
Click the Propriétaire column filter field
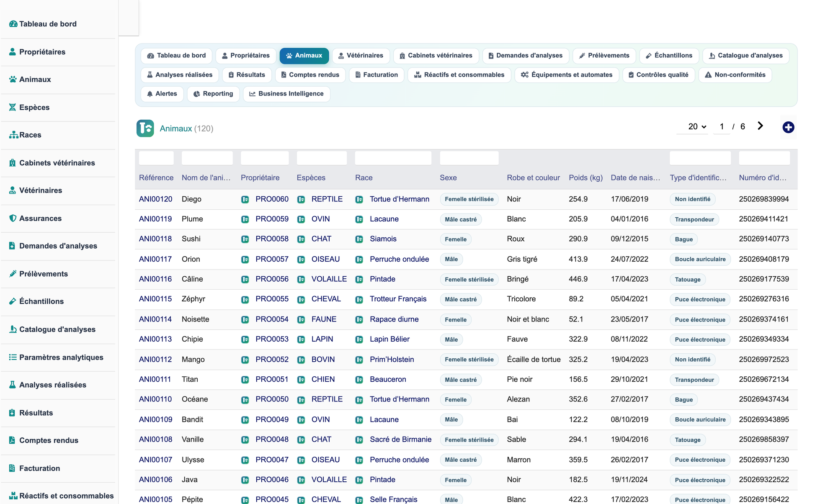coord(265,158)
